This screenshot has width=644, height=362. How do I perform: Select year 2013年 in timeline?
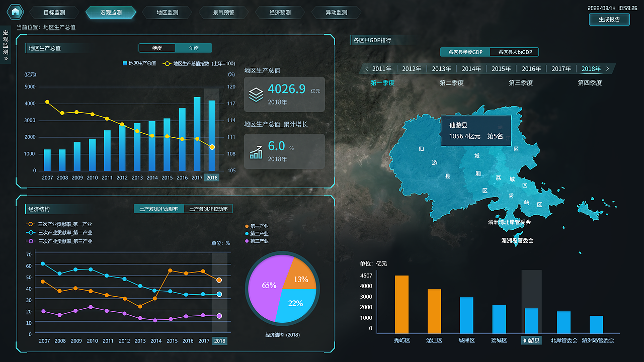(x=441, y=69)
